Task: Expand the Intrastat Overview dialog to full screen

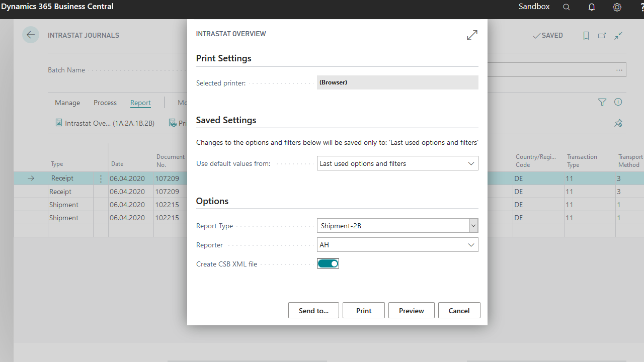Action: [472, 35]
